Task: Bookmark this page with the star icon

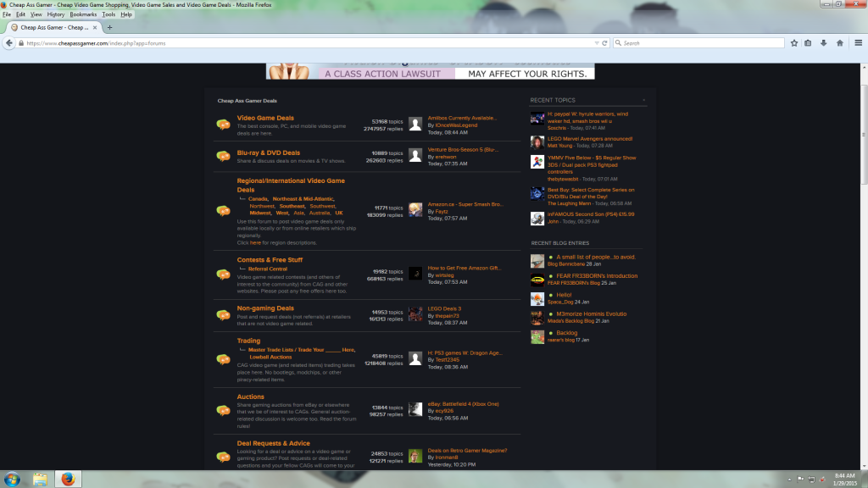Action: pos(793,42)
